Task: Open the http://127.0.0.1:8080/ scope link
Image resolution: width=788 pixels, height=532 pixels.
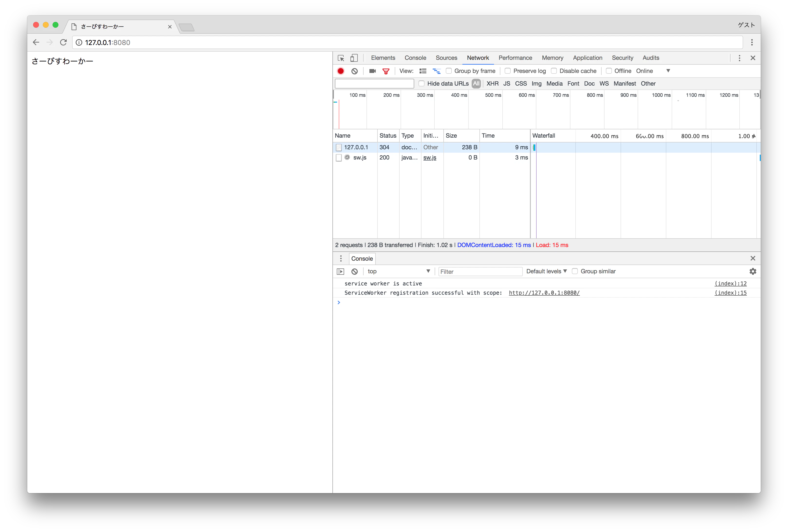Action: coord(544,293)
